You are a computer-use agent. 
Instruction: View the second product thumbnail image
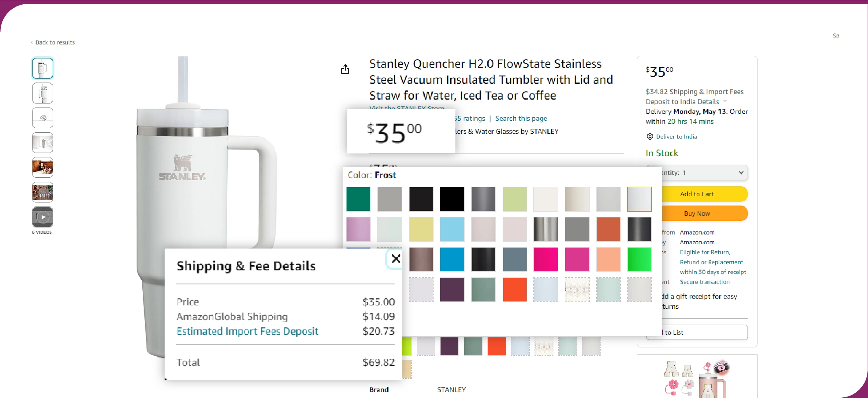43,93
